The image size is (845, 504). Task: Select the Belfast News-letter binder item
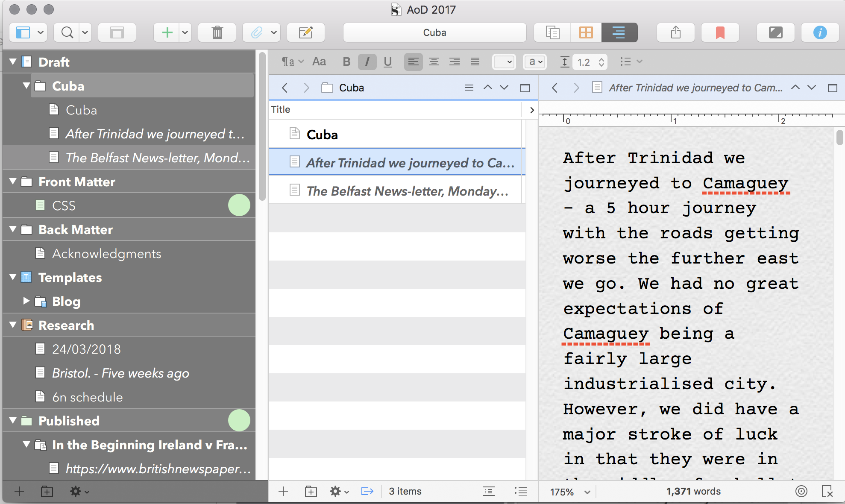point(129,158)
